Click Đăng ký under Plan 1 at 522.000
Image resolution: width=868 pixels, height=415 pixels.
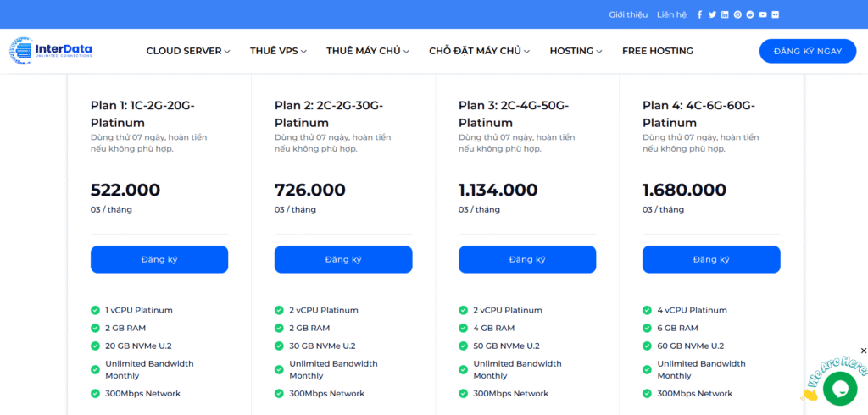tap(159, 259)
